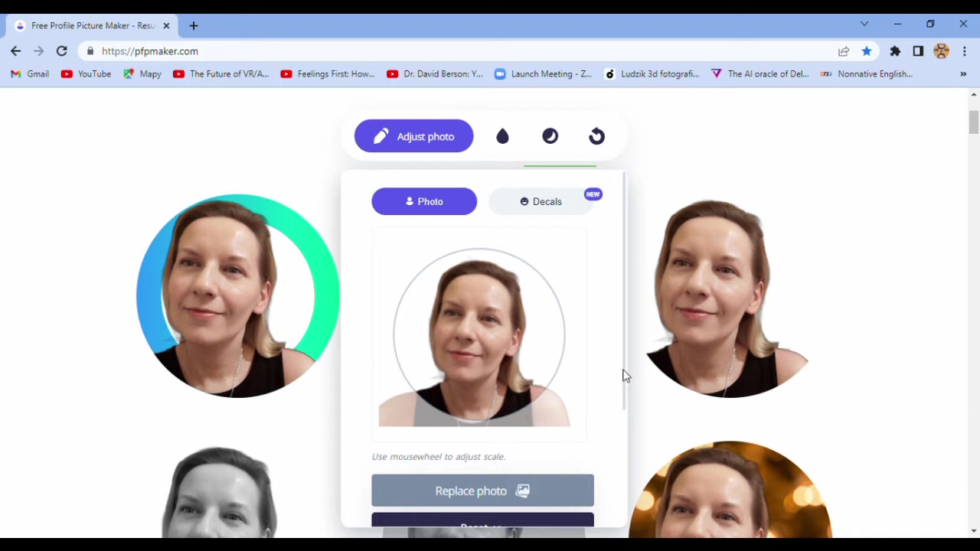
Task: Select the golden bokeh background profile picture
Action: 730,490
